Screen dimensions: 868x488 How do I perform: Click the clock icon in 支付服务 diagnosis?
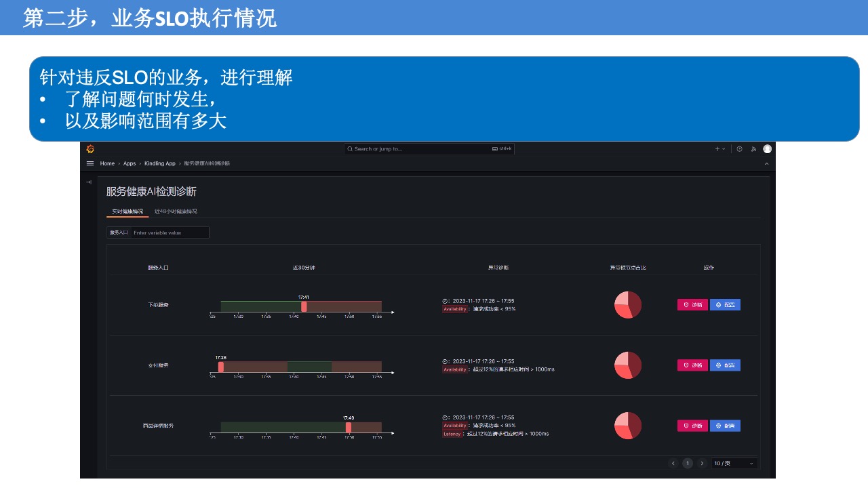tap(445, 361)
